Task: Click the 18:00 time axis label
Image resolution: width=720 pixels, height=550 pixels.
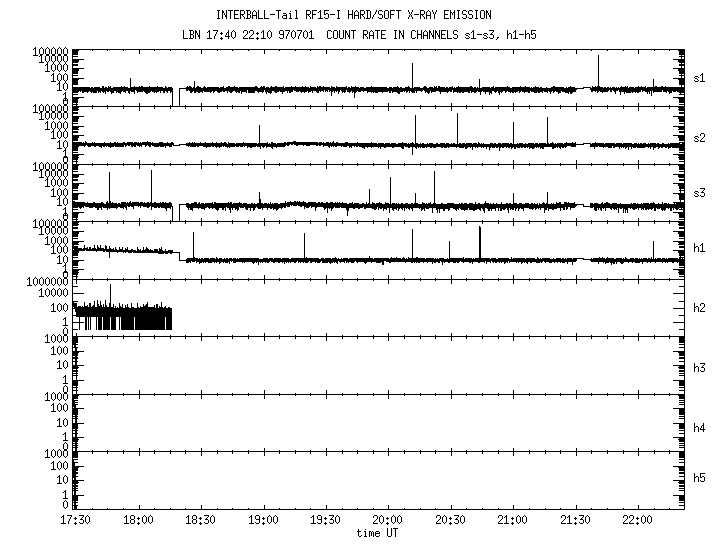Action: [x=138, y=521]
